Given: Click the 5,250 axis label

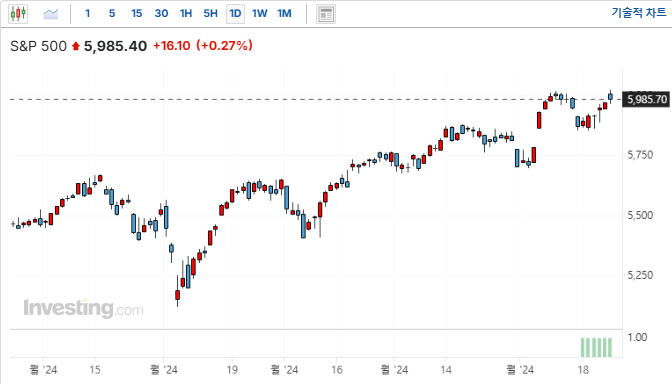Looking at the screenshot, I should [x=640, y=275].
